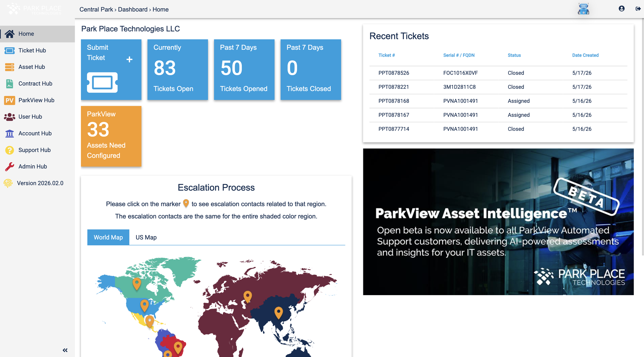Open ticket PPT0878167
Screen dimensions: 644x357
[394, 115]
